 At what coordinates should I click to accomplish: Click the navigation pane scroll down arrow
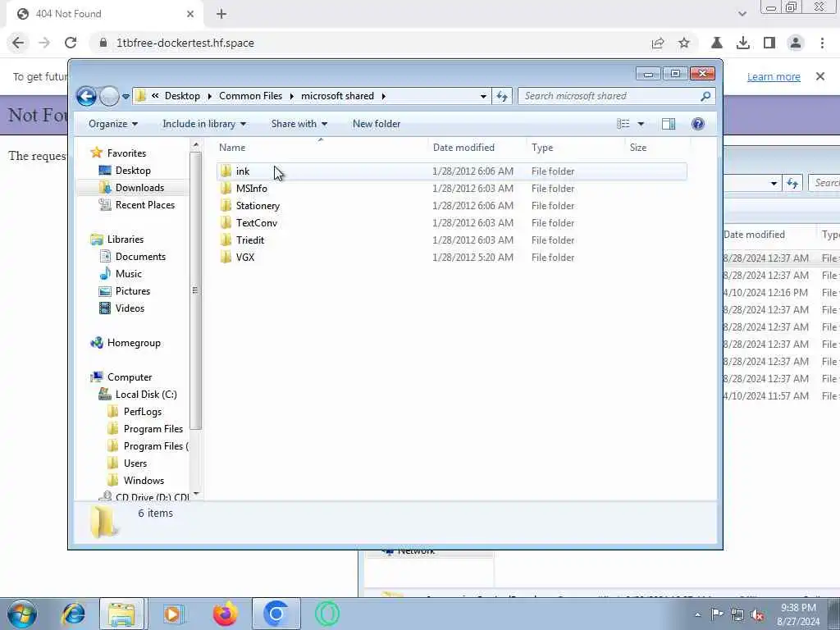click(196, 493)
